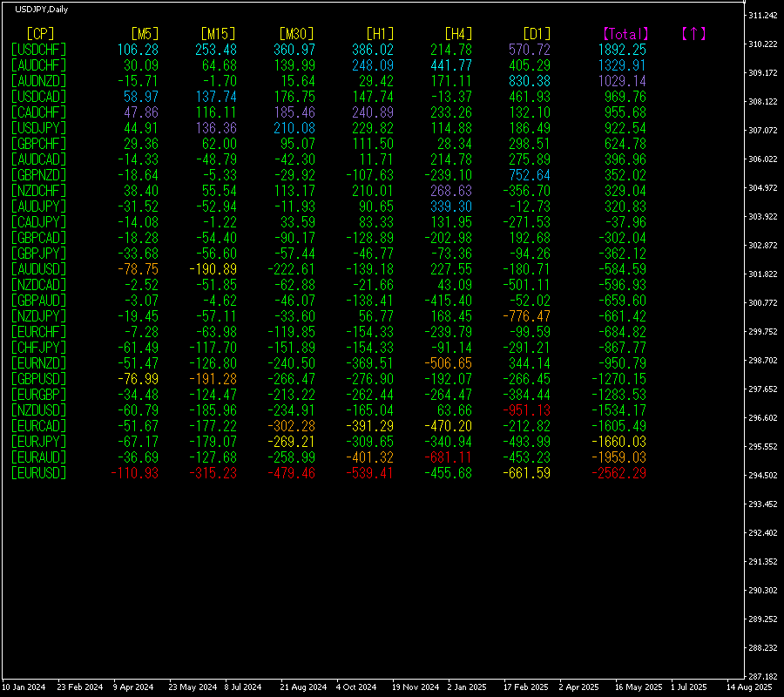Select the [NZDCAD] pair label
Viewport: 784px width, 697px height.
(38, 285)
